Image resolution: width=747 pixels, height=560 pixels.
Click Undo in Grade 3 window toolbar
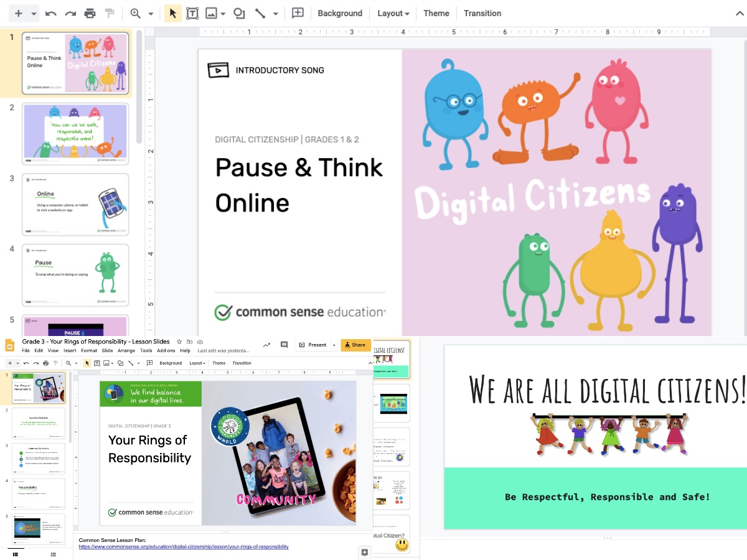pyautogui.click(x=26, y=363)
